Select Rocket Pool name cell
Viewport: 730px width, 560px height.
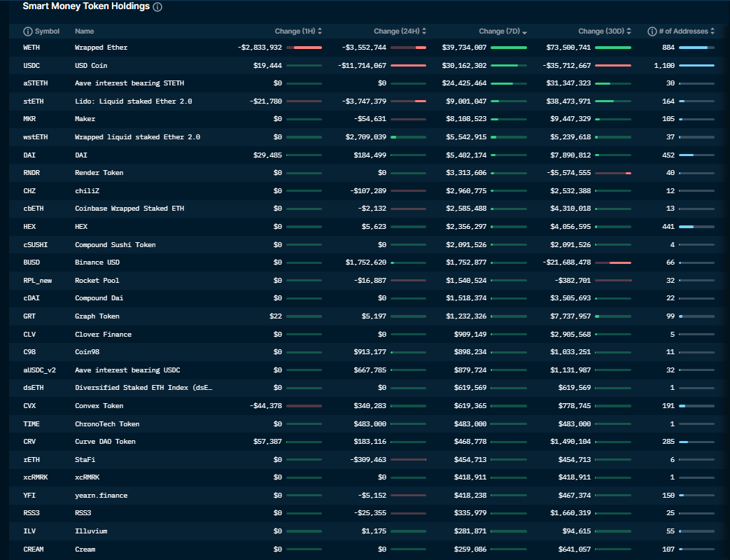click(97, 281)
